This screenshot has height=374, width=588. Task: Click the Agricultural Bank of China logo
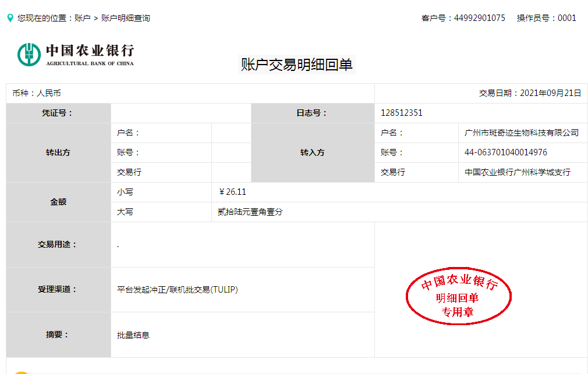(x=29, y=54)
